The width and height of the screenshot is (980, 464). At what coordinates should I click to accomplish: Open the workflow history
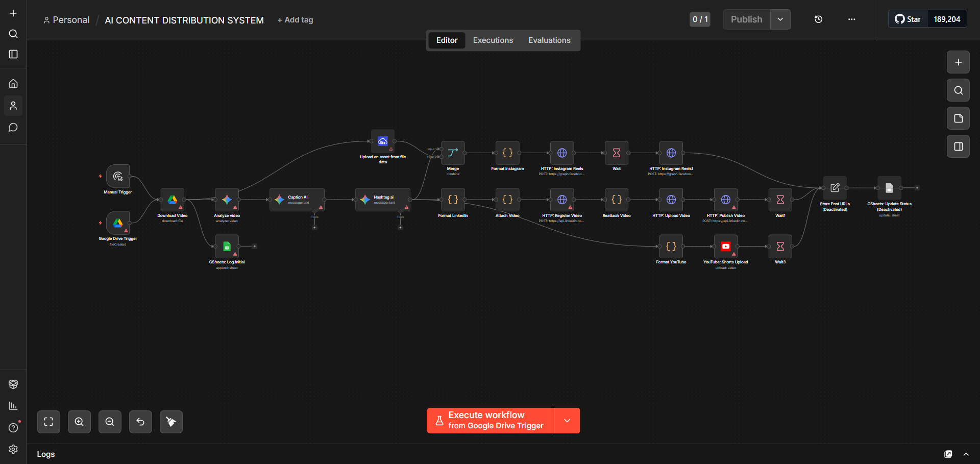[818, 19]
